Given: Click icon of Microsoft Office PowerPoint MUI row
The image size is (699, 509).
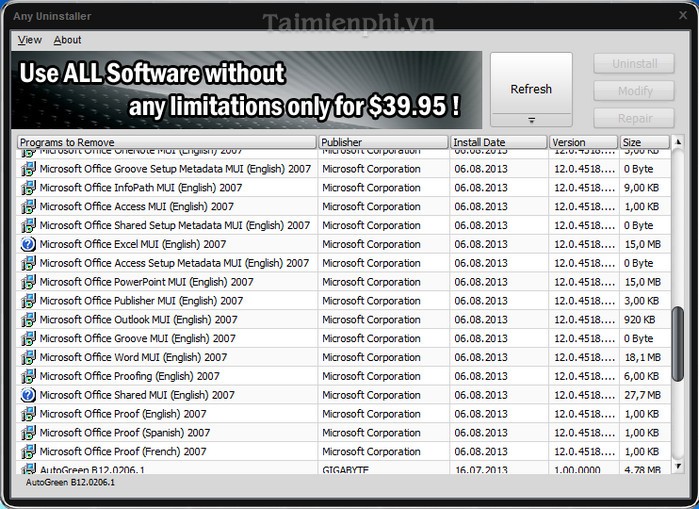Looking at the screenshot, I should click(x=28, y=282).
